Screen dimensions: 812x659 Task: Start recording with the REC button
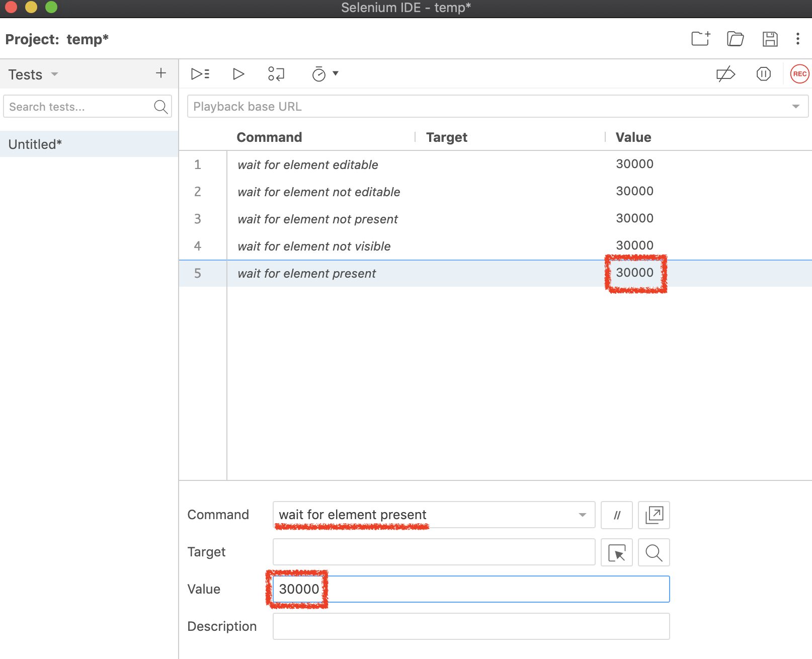800,74
